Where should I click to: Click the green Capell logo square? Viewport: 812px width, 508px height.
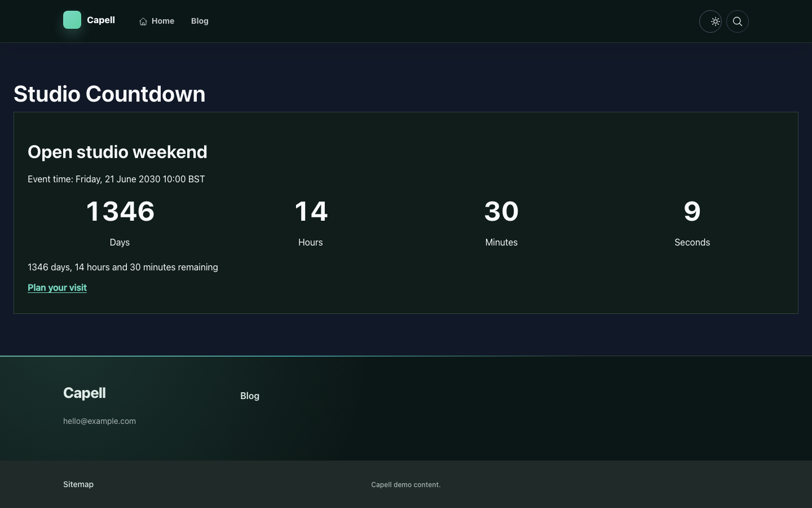point(72,20)
